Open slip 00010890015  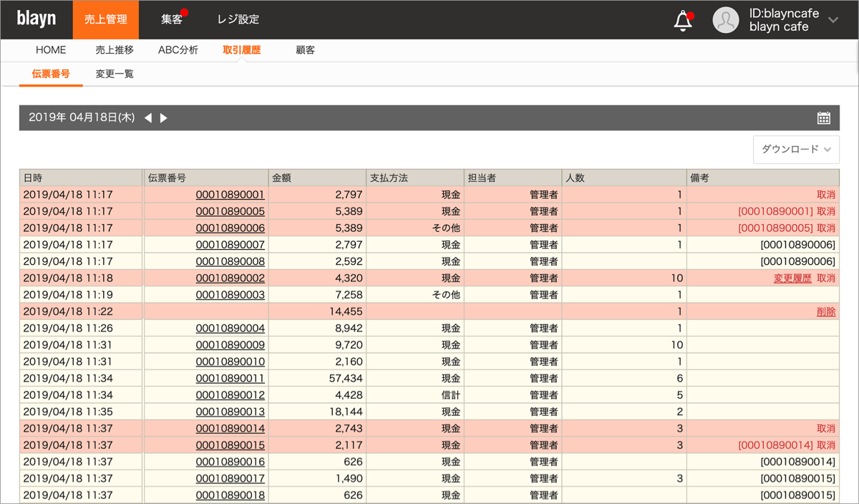pos(230,445)
